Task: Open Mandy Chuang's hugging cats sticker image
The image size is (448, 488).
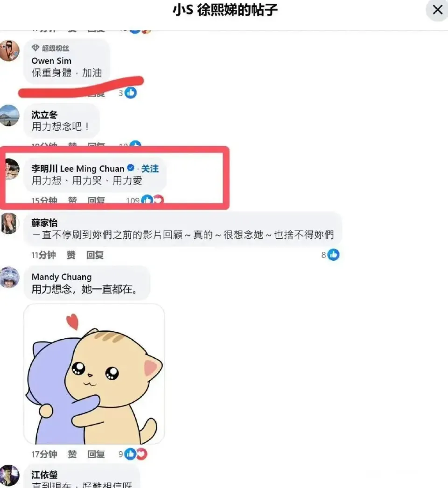Action: click(94, 374)
